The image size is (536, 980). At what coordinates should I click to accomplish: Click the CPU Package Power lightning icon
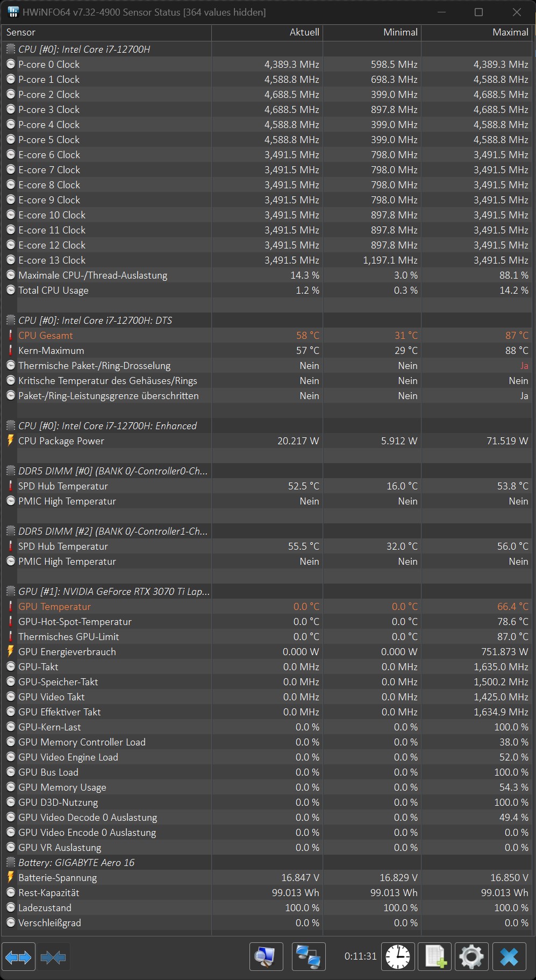coord(10,441)
